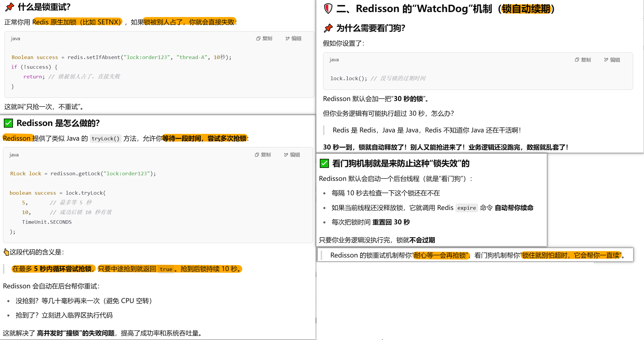The height and width of the screenshot is (340, 644).
Task: Click bullet 每次把锁时间 重置回 30 秒
Action: point(371,222)
